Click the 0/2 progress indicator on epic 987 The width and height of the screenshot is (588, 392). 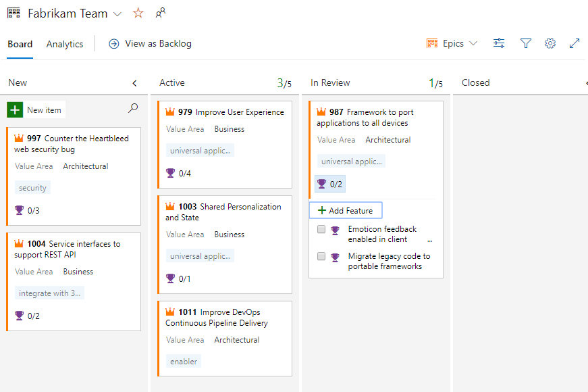(x=329, y=183)
